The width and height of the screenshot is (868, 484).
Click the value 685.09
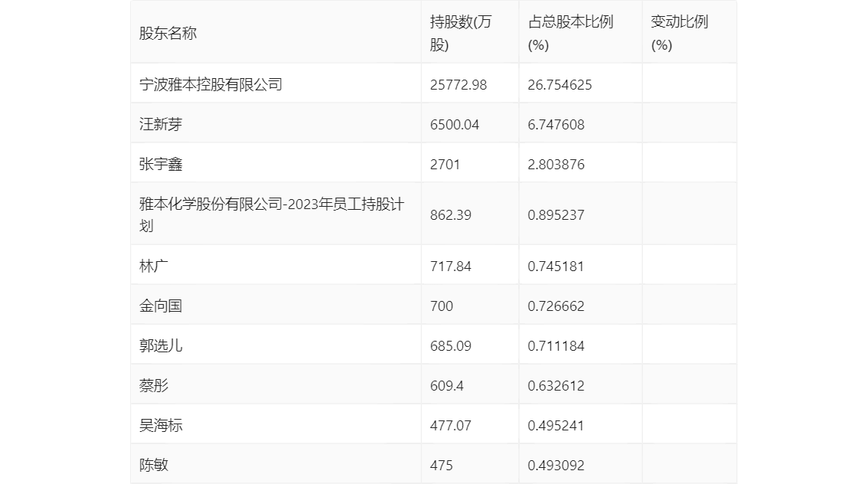point(451,346)
